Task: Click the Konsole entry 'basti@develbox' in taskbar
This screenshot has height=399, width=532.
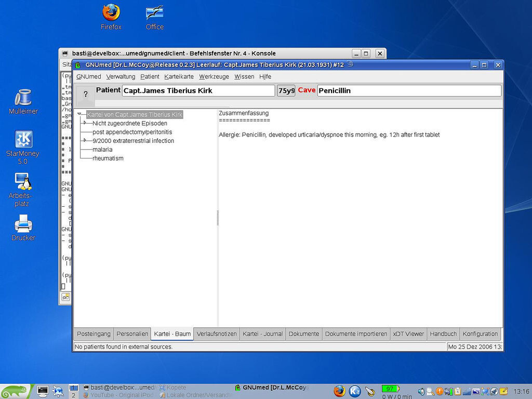Action: click(119, 388)
